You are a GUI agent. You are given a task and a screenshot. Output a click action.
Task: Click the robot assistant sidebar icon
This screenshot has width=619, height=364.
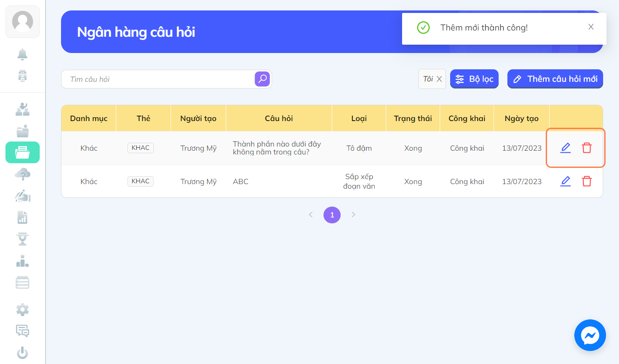pos(23,76)
